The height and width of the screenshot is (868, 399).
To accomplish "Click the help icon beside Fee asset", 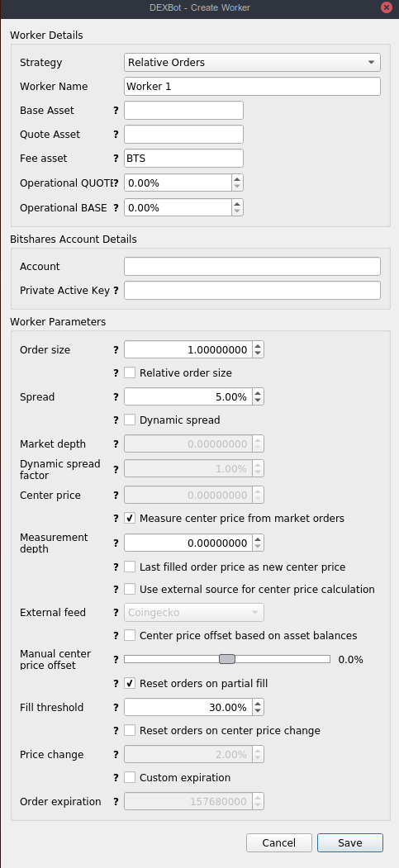I will pos(116,159).
